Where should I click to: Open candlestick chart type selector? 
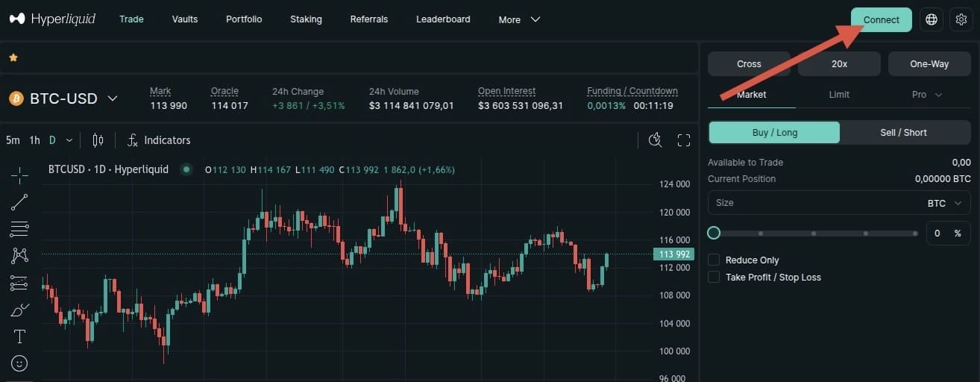click(x=98, y=140)
